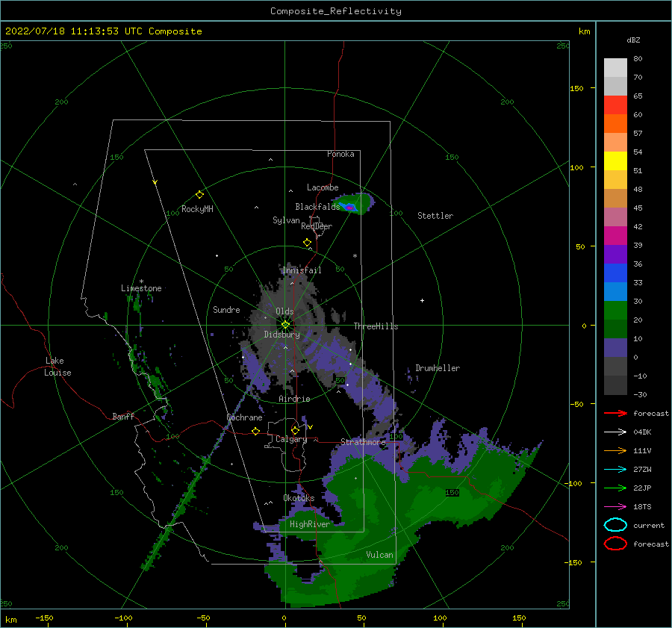The width and height of the screenshot is (672, 628).
Task: Click the Blackfalds town label
Action: point(317,207)
